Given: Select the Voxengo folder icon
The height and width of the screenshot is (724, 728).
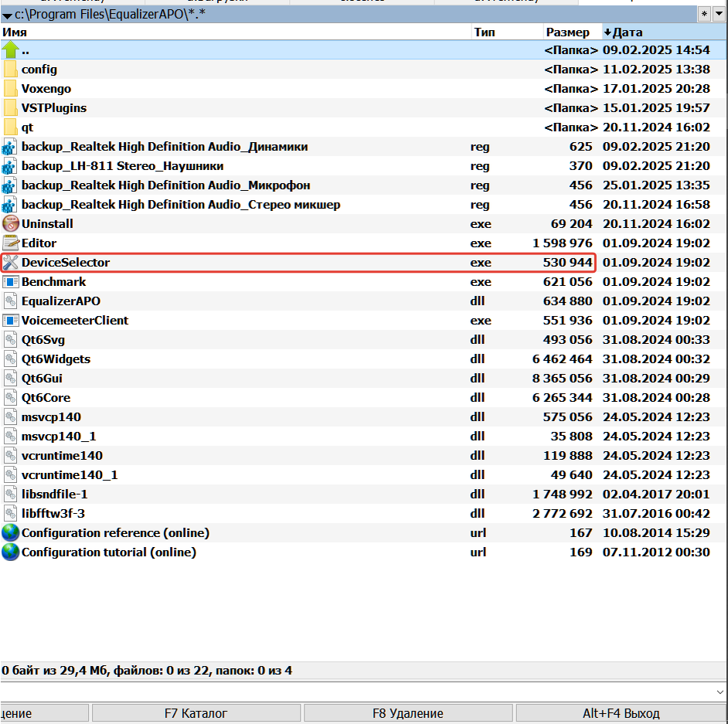Looking at the screenshot, I should click(10, 89).
